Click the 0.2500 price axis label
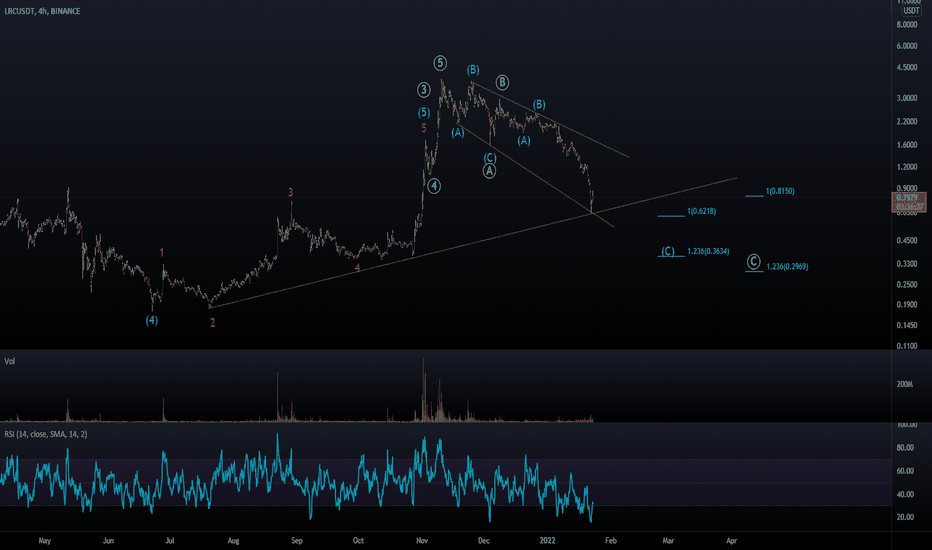Image resolution: width=932 pixels, height=550 pixels. click(907, 285)
